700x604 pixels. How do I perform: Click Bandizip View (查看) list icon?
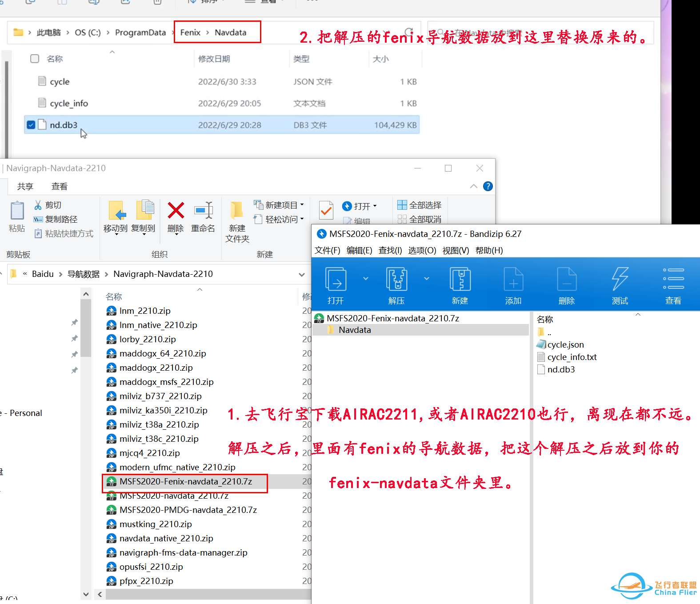[x=673, y=279]
